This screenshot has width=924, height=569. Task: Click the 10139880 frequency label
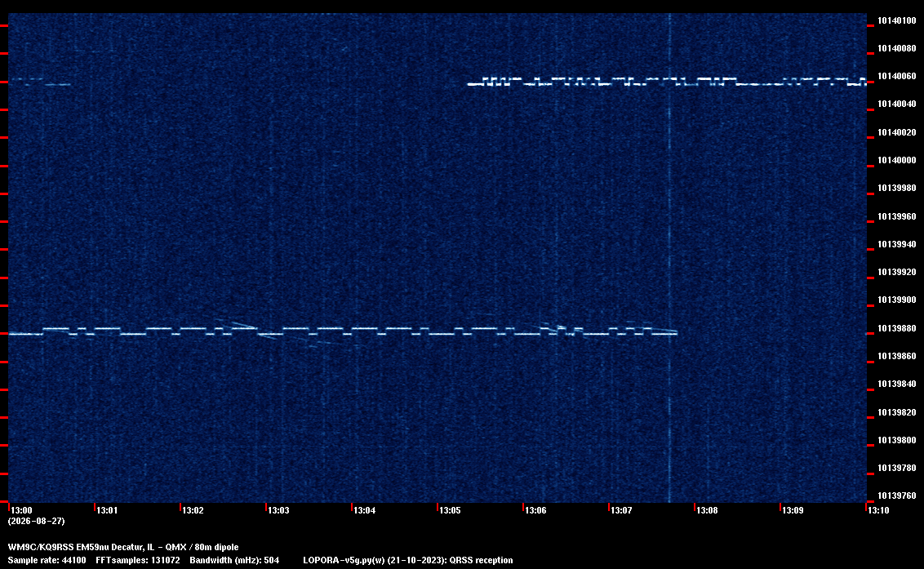pyautogui.click(x=896, y=328)
